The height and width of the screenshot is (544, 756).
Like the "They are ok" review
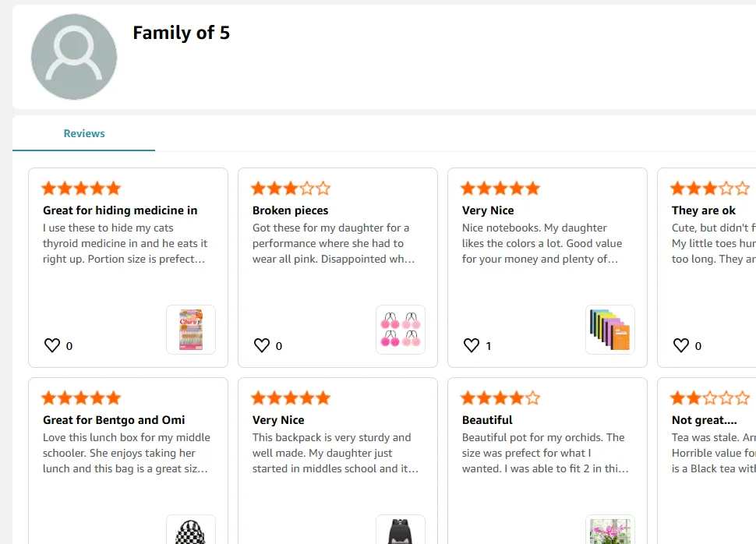[x=681, y=345]
